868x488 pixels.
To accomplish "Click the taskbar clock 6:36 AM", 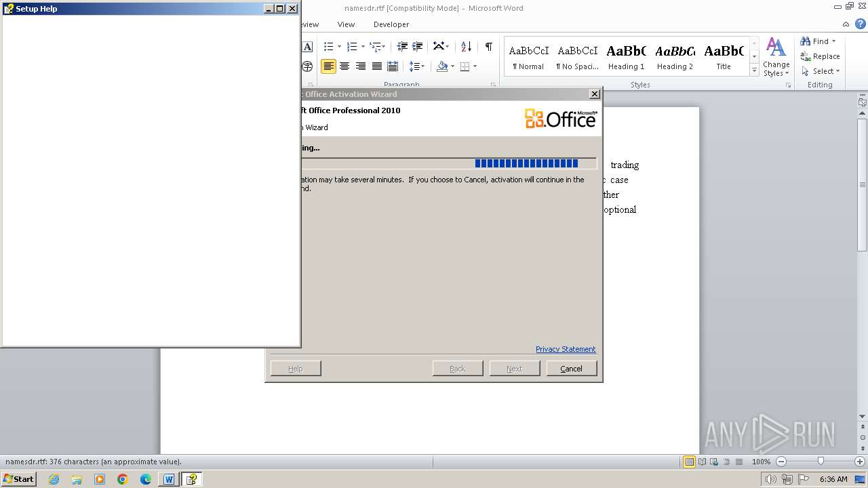I will [833, 479].
